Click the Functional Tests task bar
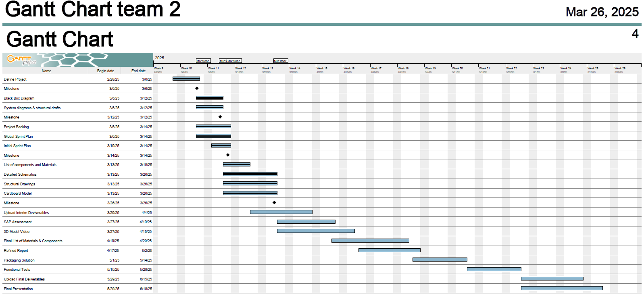The image size is (644, 295). [x=494, y=269]
